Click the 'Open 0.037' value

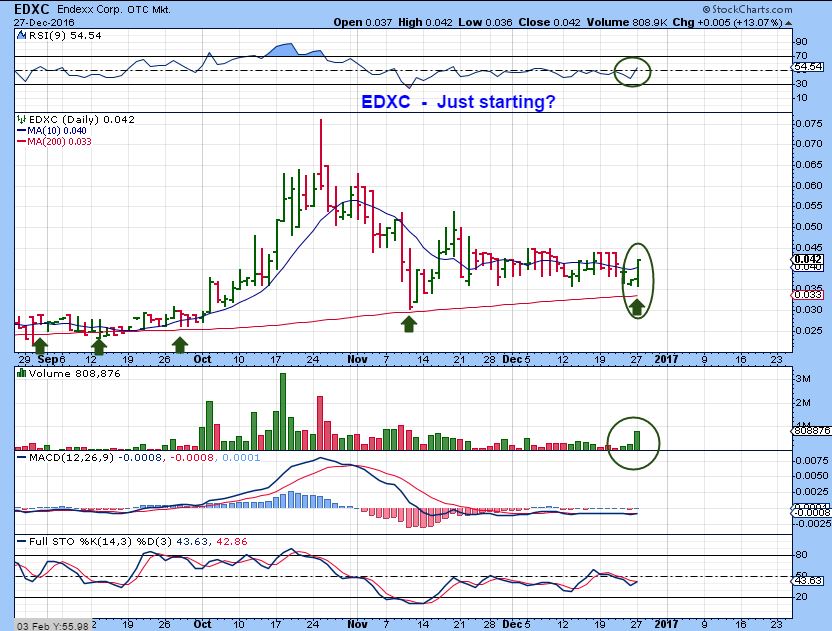[x=362, y=22]
